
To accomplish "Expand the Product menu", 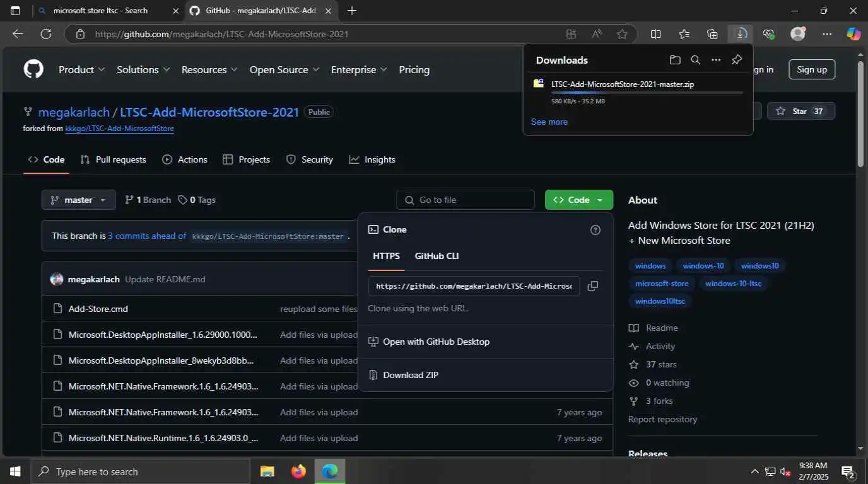I will [81, 69].
